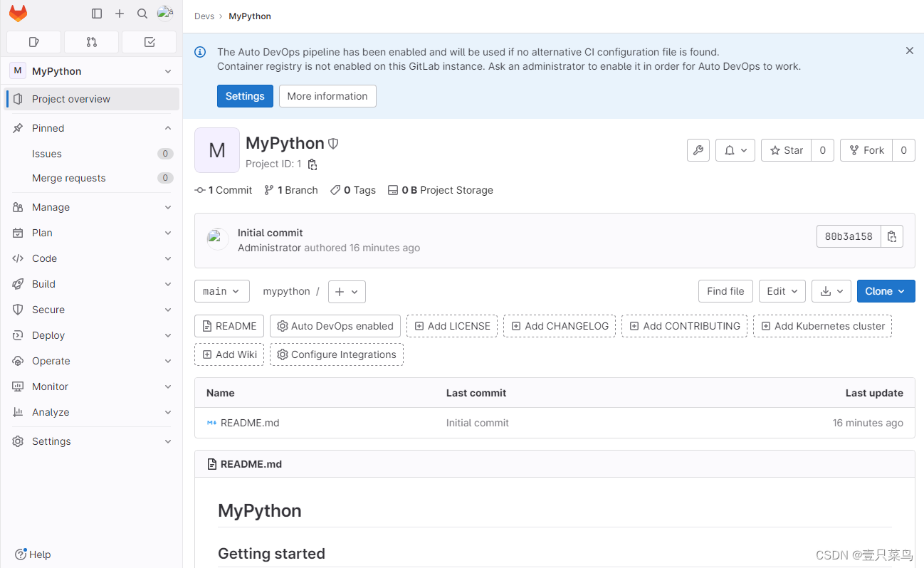Open pinned Issues item
924x568 pixels.
91,154
